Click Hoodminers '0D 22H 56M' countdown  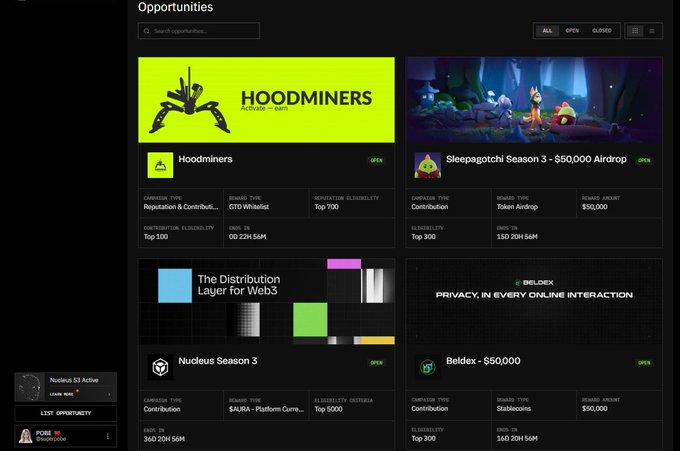(x=248, y=237)
